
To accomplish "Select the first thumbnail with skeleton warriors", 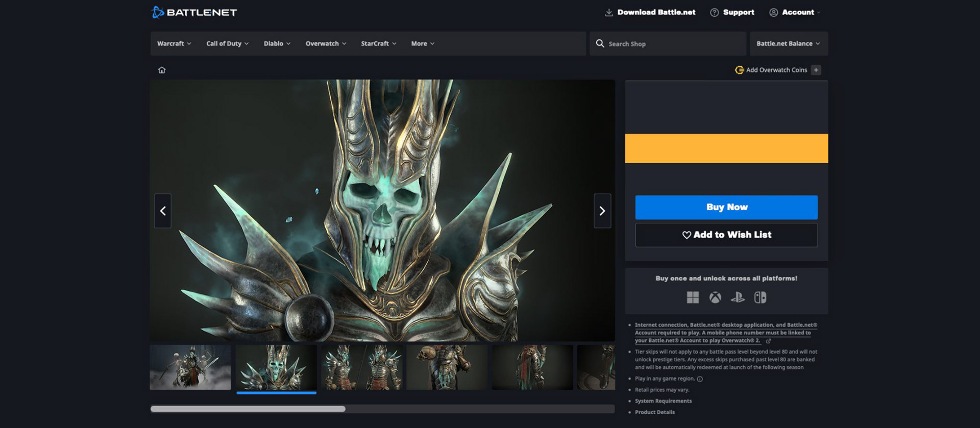I will coord(190,367).
